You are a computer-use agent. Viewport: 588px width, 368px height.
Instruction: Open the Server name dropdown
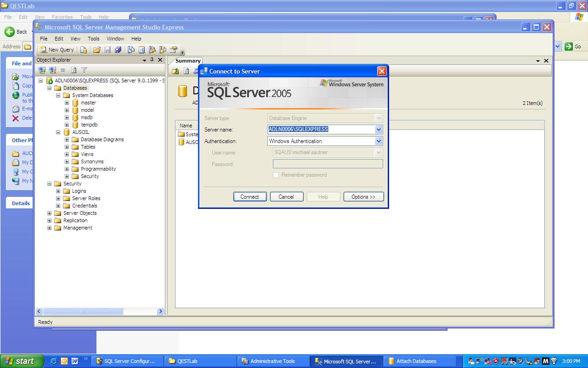tap(379, 130)
